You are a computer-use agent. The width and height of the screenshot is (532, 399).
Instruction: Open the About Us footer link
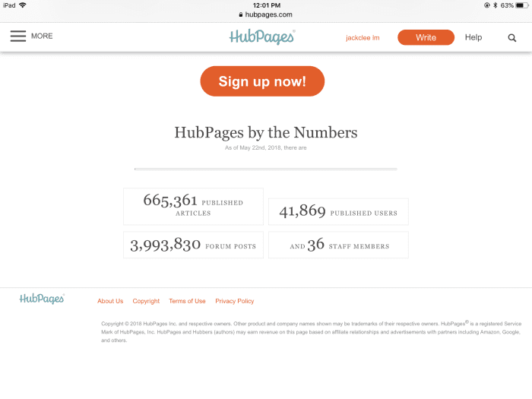pyautogui.click(x=110, y=301)
